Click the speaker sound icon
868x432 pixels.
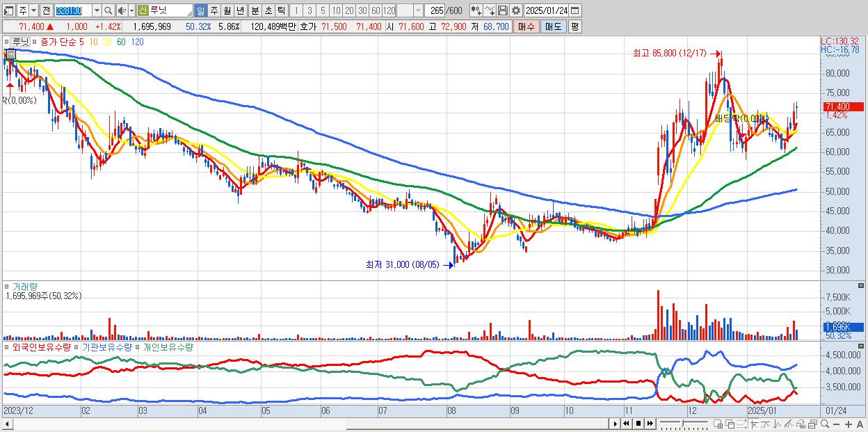[x=121, y=11]
